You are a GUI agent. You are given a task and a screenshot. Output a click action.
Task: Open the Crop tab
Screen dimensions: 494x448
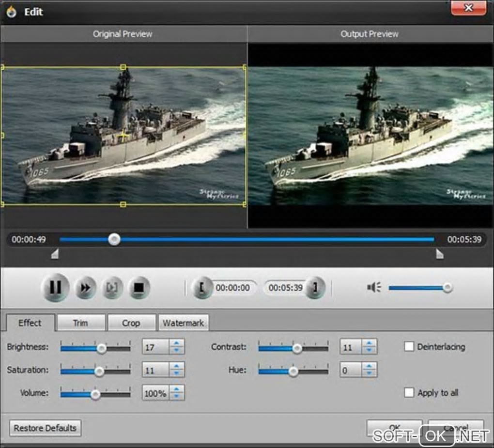[131, 323]
